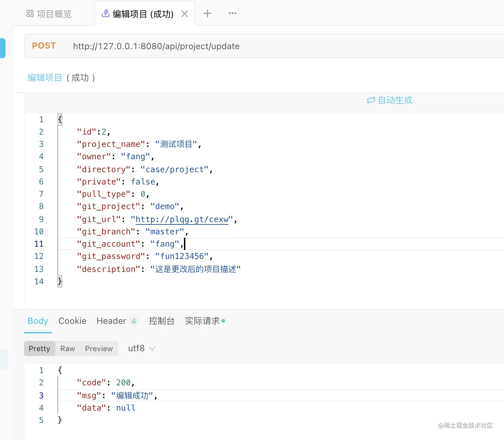Screen dimensions: 504x440
Task: Switch to the Cookie response tab
Action: point(72,321)
